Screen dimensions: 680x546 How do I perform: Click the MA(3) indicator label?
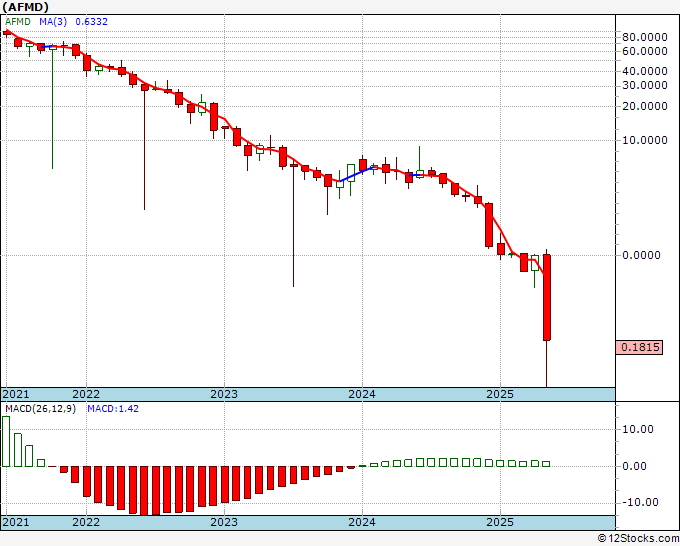(53, 21)
